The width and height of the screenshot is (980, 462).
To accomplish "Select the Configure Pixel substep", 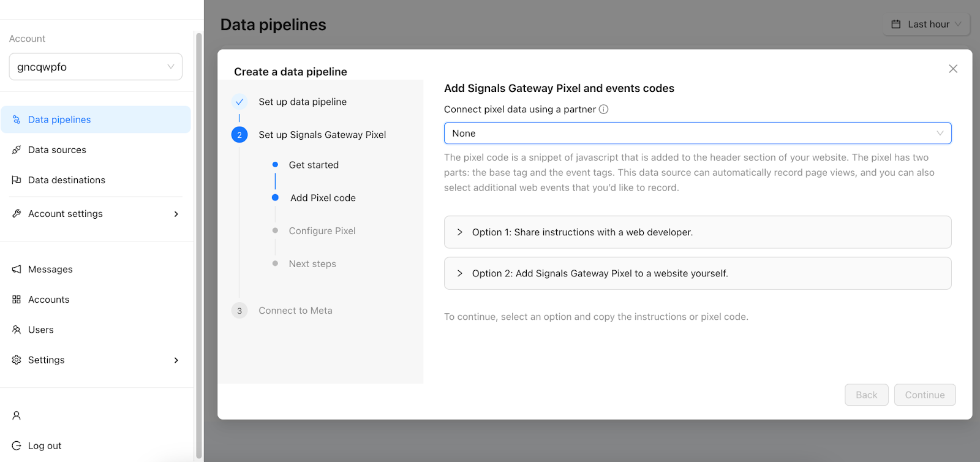I will (322, 231).
